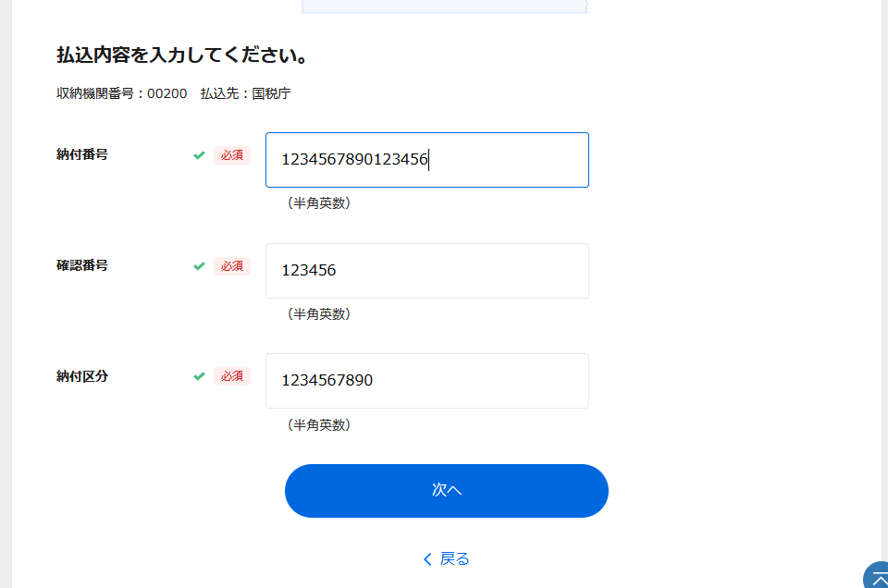Click green checkmark beside 確認番号
The height and width of the screenshot is (588, 888).
point(199,266)
